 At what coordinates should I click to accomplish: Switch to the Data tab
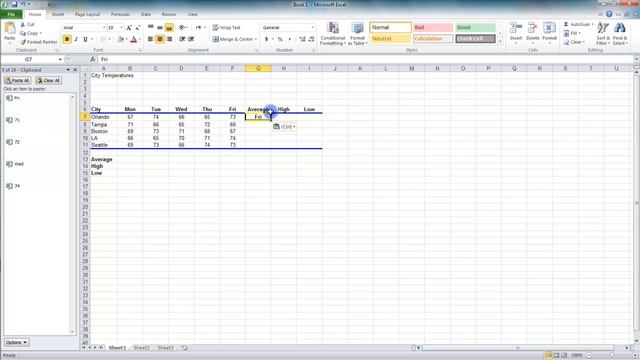tap(146, 14)
